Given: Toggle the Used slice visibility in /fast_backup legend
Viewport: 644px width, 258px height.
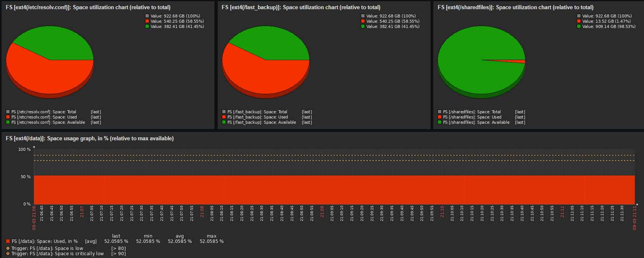Looking at the screenshot, I should point(224,117).
